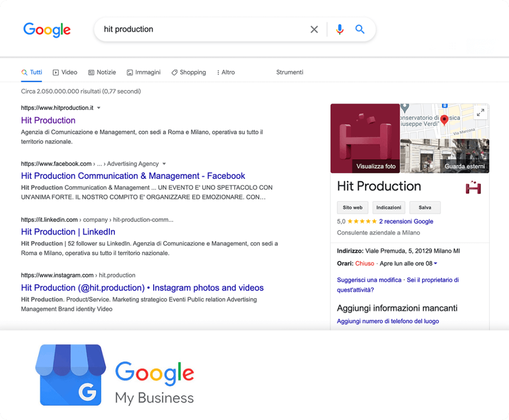Screen dimensions: 509x420
Task: Open the Altro menu
Action: coord(226,72)
